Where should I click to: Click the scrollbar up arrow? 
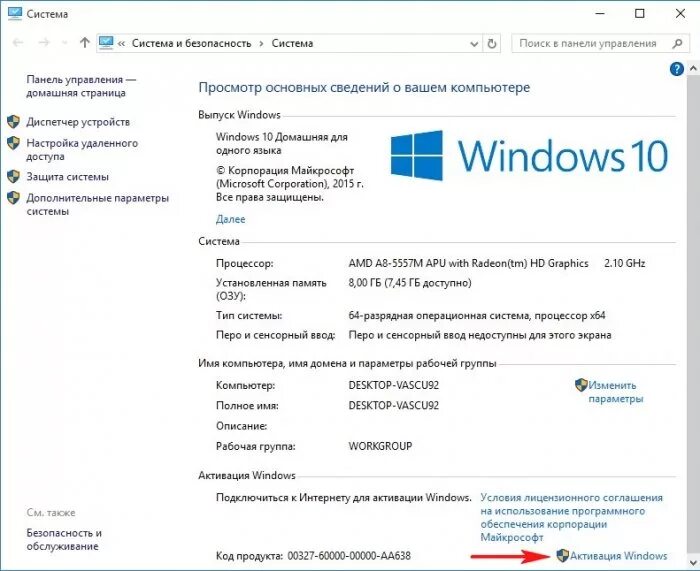click(693, 69)
